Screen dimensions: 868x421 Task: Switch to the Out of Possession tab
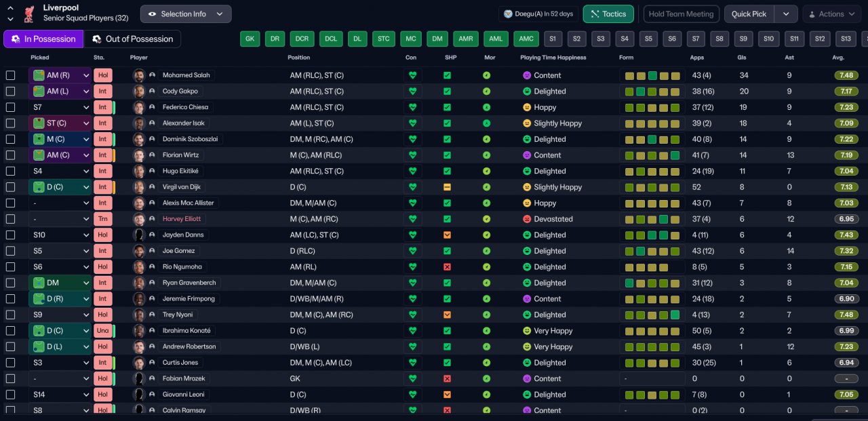tap(132, 39)
